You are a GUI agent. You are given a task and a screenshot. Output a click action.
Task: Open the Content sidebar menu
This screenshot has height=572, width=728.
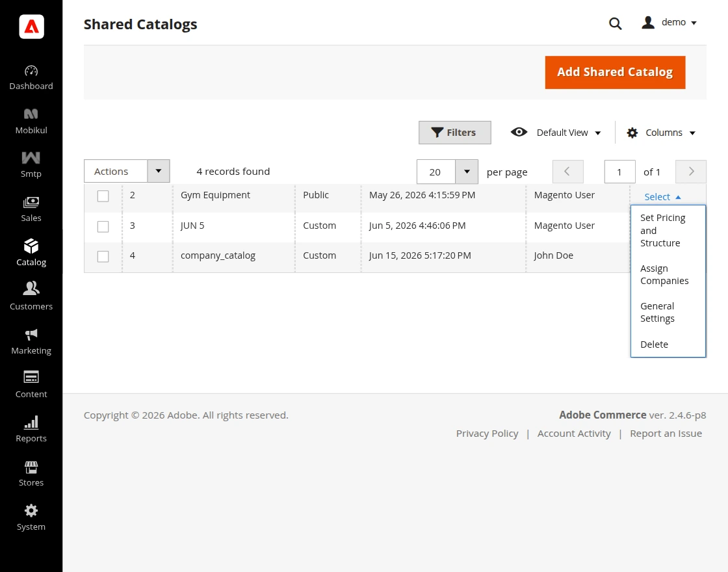[31, 385]
